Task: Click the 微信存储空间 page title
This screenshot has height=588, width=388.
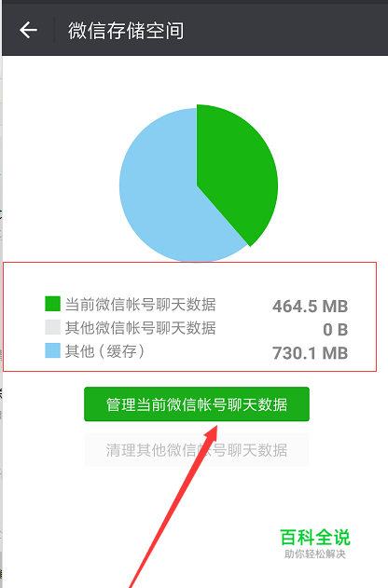Action: coord(126,31)
